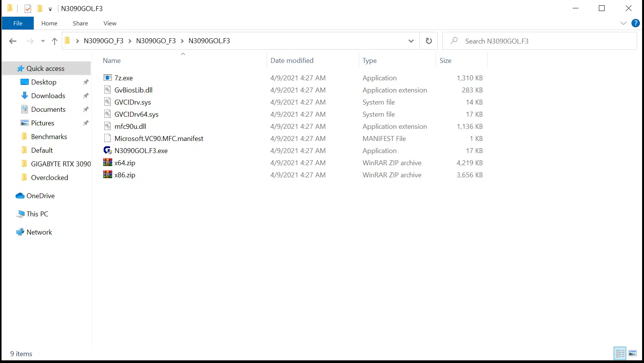The width and height of the screenshot is (644, 363).
Task: Select the N3090GOL.F3.exe file name
Action: (x=141, y=150)
